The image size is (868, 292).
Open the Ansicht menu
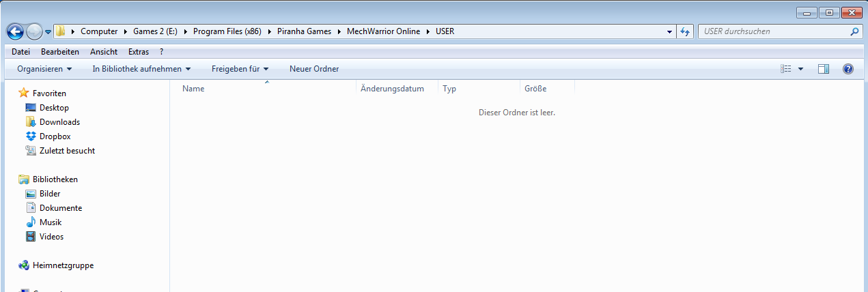pyautogui.click(x=104, y=52)
